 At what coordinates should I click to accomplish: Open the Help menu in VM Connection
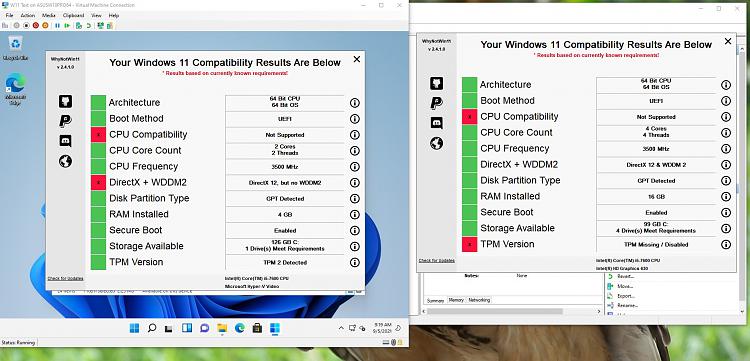[113, 15]
